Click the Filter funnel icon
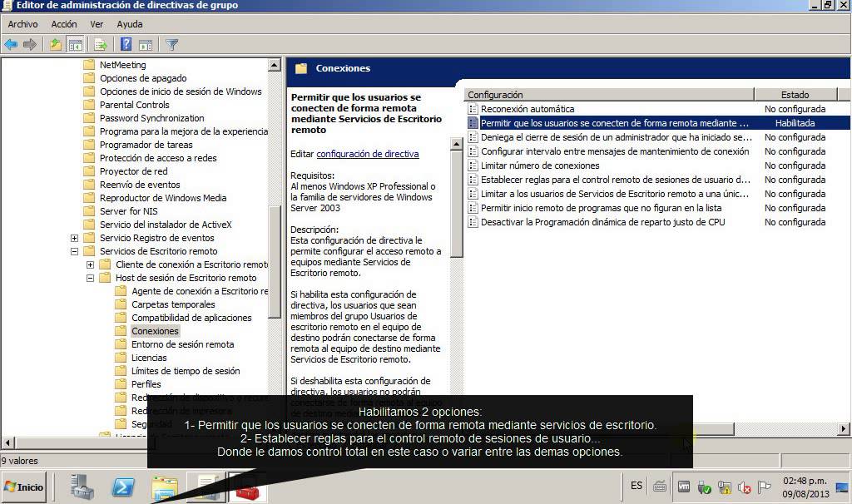 pyautogui.click(x=171, y=45)
